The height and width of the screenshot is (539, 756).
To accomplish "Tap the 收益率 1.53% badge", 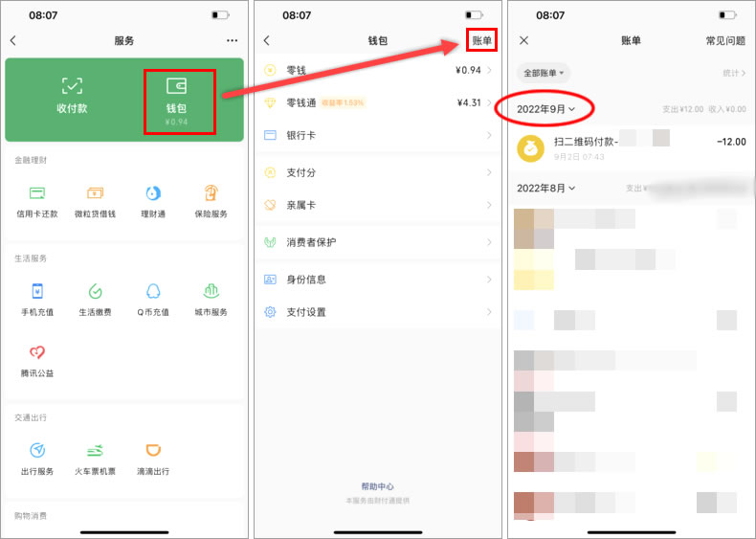I will point(343,102).
